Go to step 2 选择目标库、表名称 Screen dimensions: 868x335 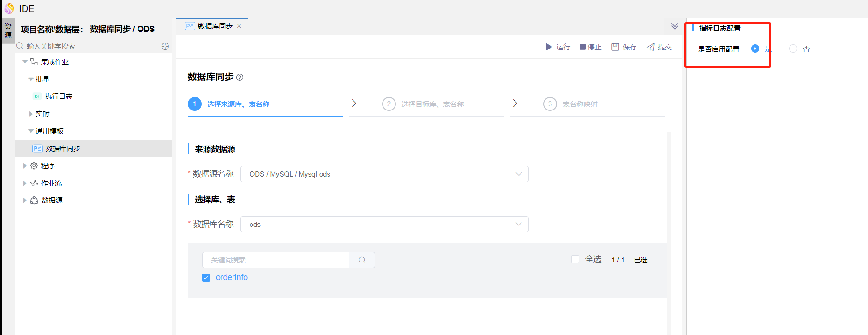(x=432, y=104)
